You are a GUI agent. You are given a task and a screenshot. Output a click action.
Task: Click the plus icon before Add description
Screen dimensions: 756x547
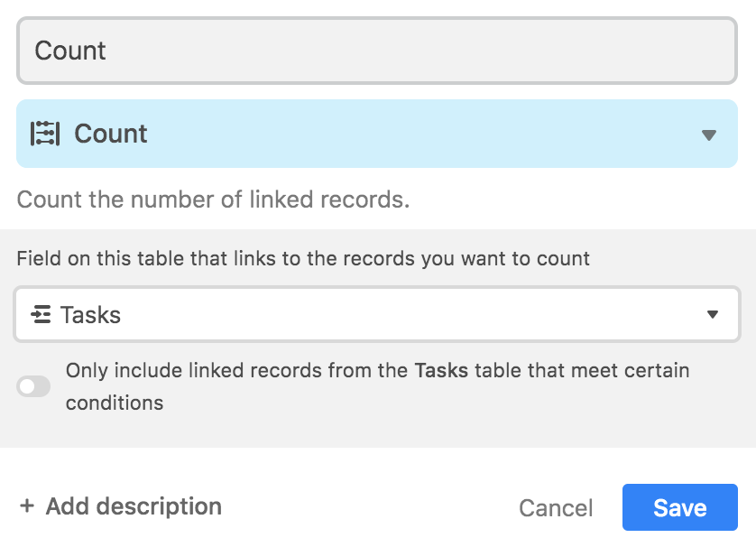(x=27, y=506)
